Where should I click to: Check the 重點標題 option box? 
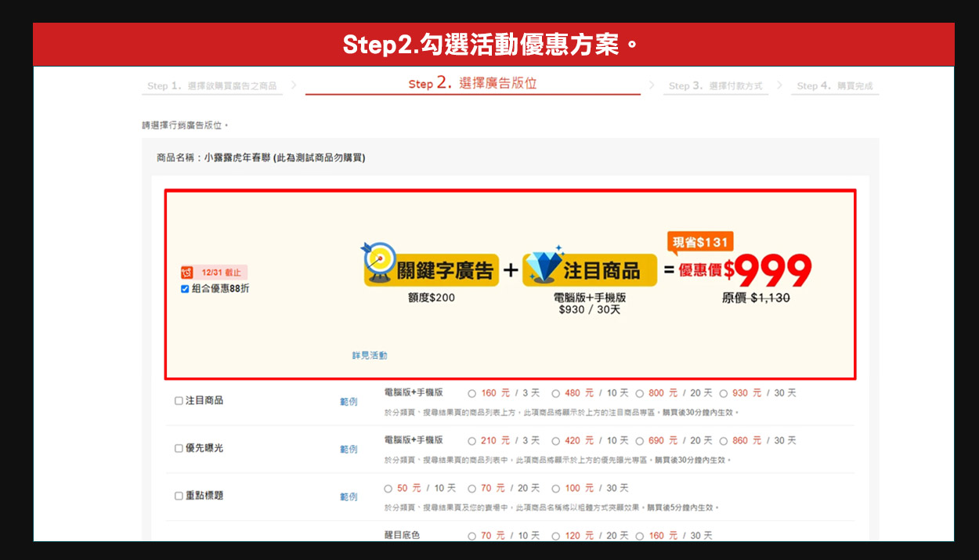(179, 497)
